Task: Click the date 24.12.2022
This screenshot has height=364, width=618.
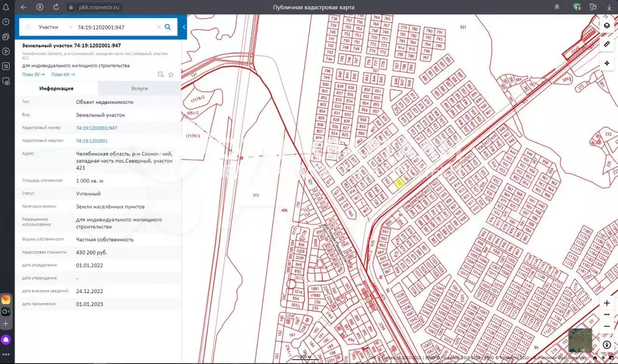Action: tap(89, 291)
